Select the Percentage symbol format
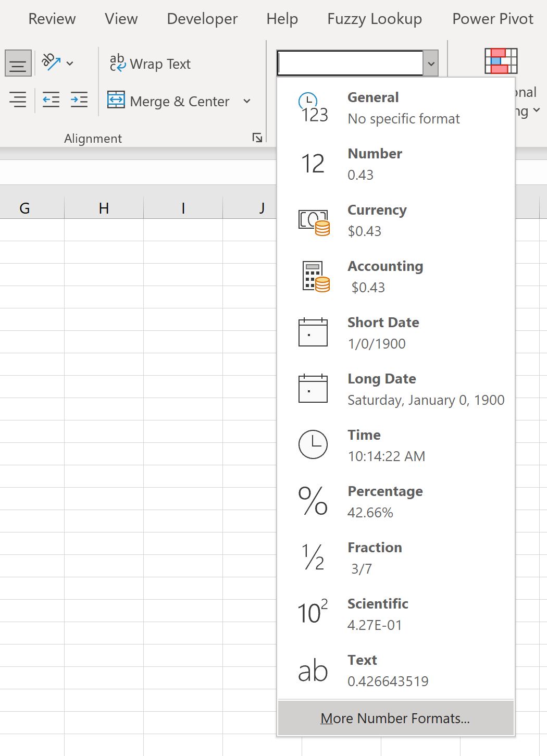547x756 pixels. [x=313, y=501]
